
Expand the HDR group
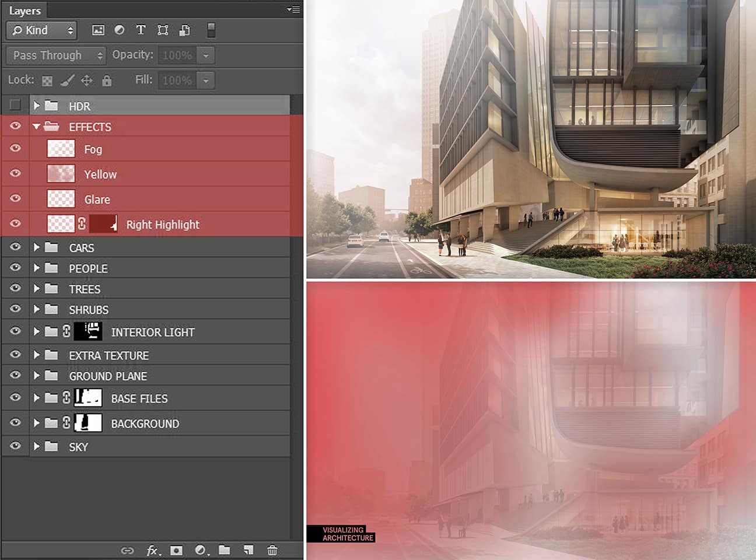37,106
